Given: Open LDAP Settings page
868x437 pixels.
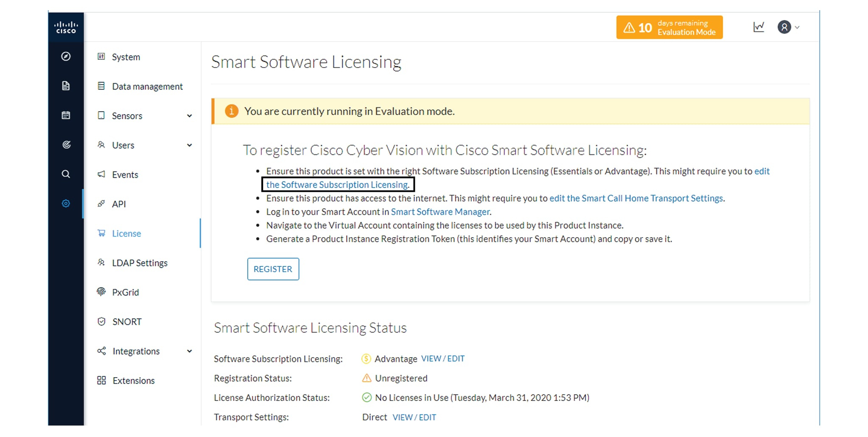Looking at the screenshot, I should pos(140,263).
